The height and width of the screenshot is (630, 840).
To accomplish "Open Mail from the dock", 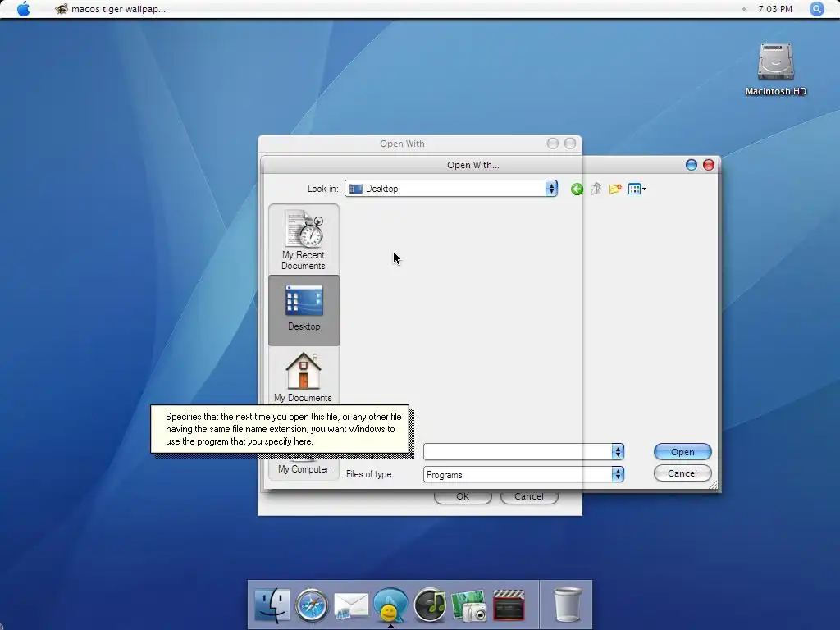I will tap(351, 606).
